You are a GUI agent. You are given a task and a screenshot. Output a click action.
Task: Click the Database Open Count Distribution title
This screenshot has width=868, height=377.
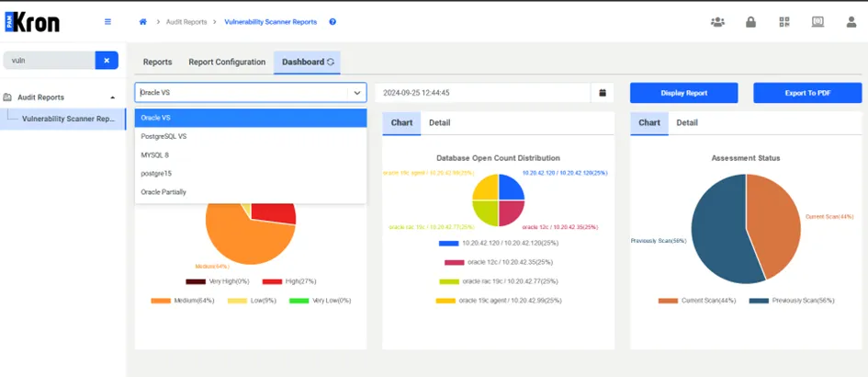tap(498, 158)
